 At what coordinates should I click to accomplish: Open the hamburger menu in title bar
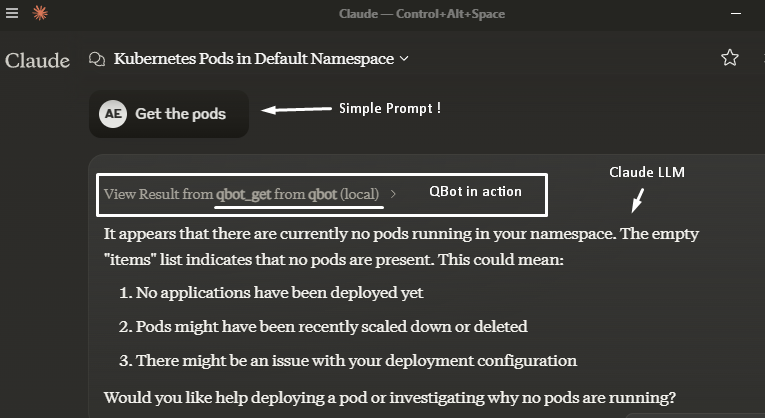[x=12, y=13]
